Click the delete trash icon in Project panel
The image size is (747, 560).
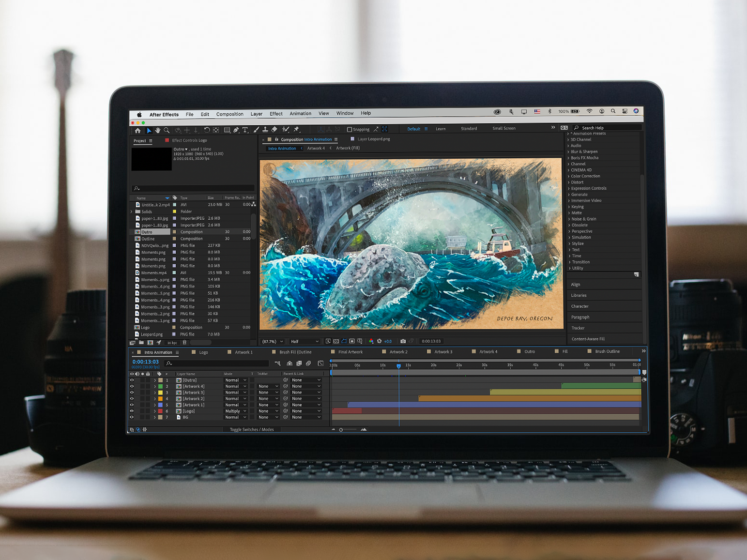pyautogui.click(x=184, y=343)
